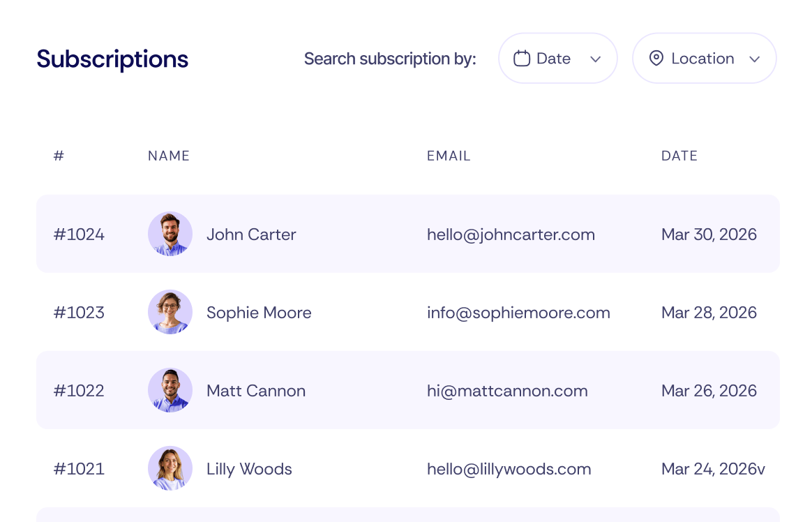The width and height of the screenshot is (812, 522).
Task: Click the date Mar 24, 2026v
Action: tap(713, 469)
